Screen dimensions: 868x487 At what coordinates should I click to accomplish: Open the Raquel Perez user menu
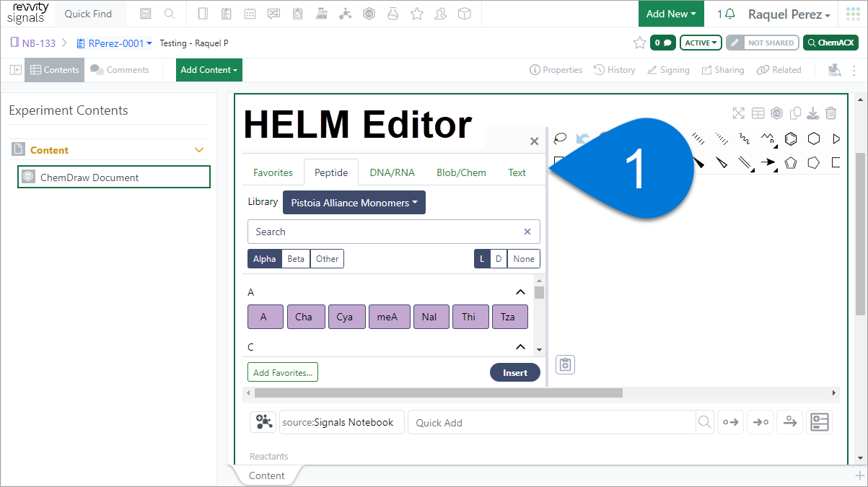pos(789,14)
